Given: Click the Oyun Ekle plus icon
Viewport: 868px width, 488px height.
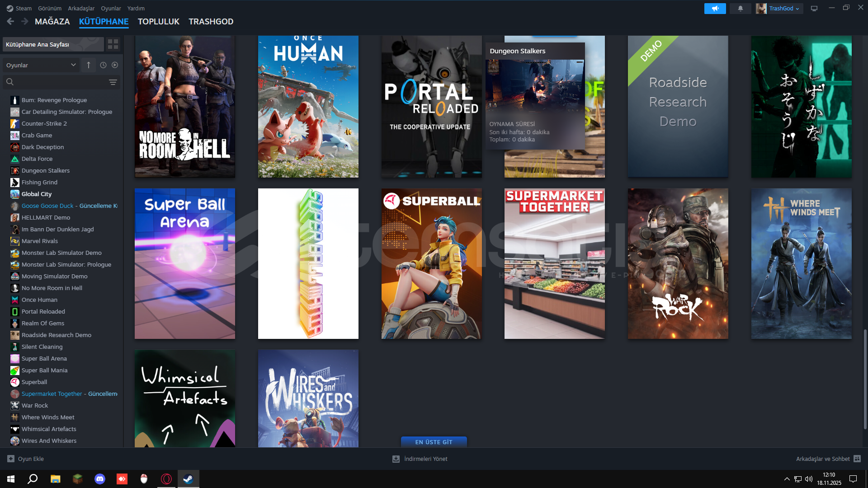Looking at the screenshot, I should [11, 459].
